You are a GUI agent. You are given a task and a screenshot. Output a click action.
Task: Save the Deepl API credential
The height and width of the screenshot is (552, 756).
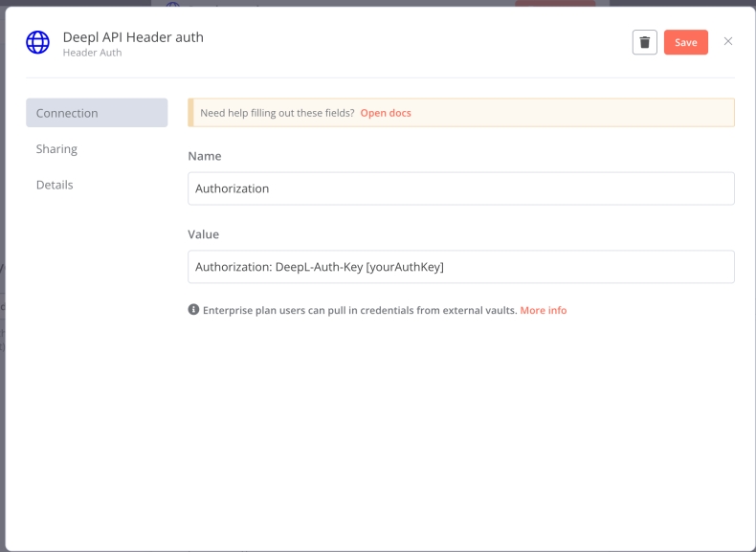point(685,42)
